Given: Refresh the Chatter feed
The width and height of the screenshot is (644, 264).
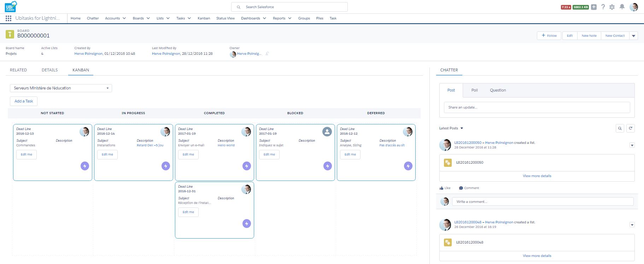Looking at the screenshot, I should pyautogui.click(x=630, y=128).
